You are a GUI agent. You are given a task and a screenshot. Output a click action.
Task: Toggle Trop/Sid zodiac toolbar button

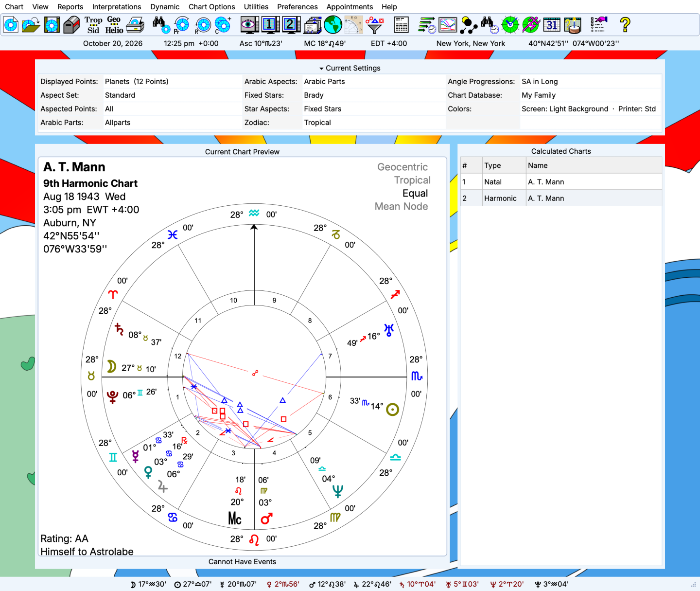[93, 25]
